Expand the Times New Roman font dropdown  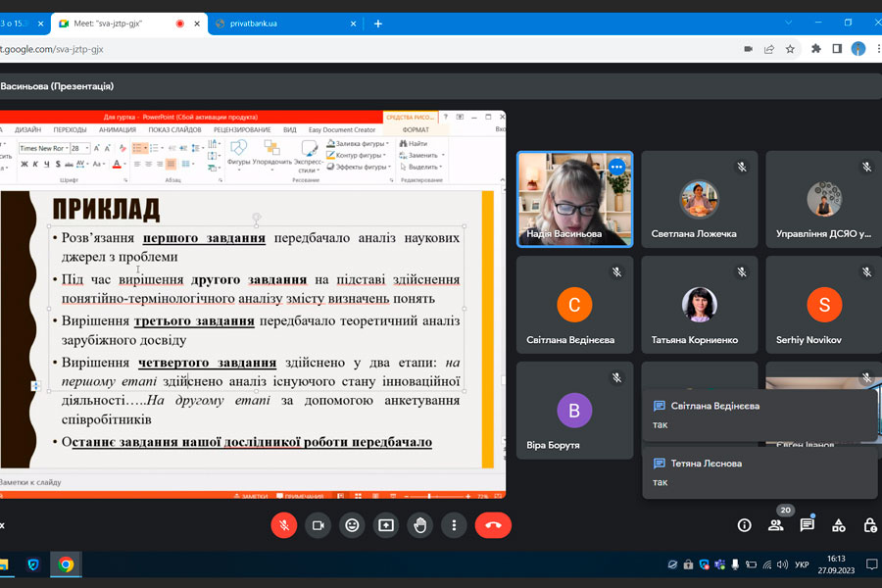67,148
